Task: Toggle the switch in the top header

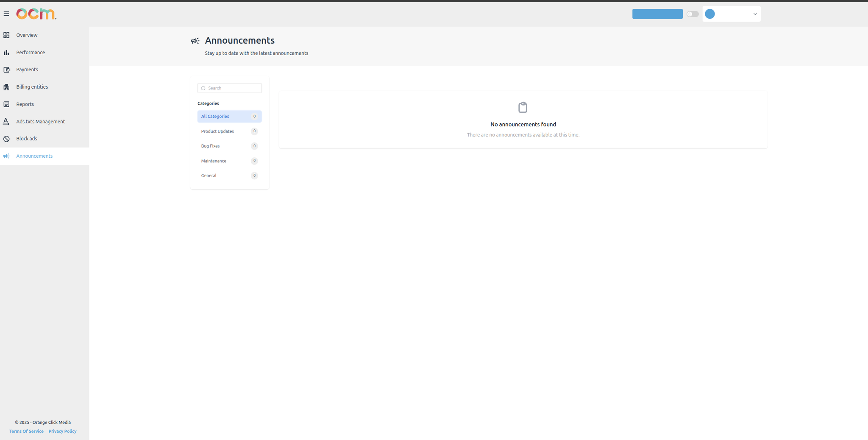Action: point(693,14)
